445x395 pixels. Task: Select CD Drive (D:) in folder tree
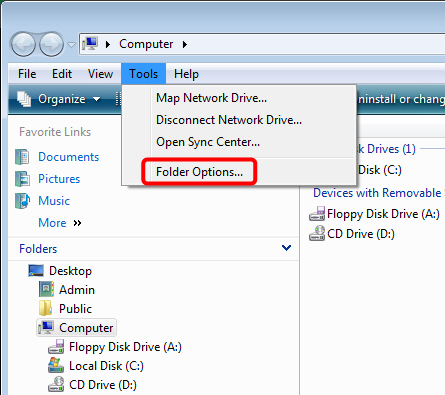103,385
